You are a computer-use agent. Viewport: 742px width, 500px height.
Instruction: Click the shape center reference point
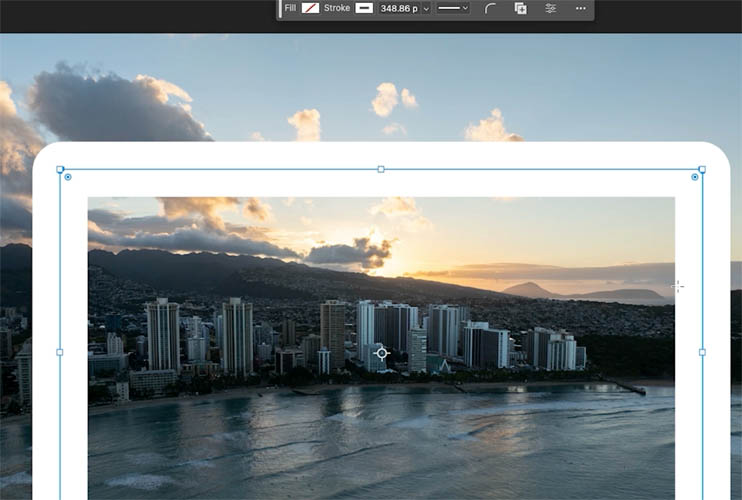click(x=381, y=353)
